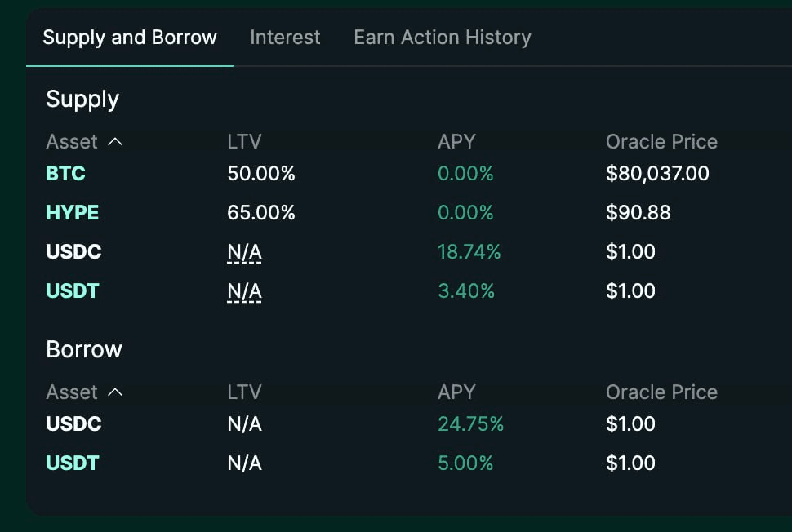Sort Borrow table by Oracle Price header
The height and width of the screenshot is (532, 792).
pyautogui.click(x=661, y=392)
